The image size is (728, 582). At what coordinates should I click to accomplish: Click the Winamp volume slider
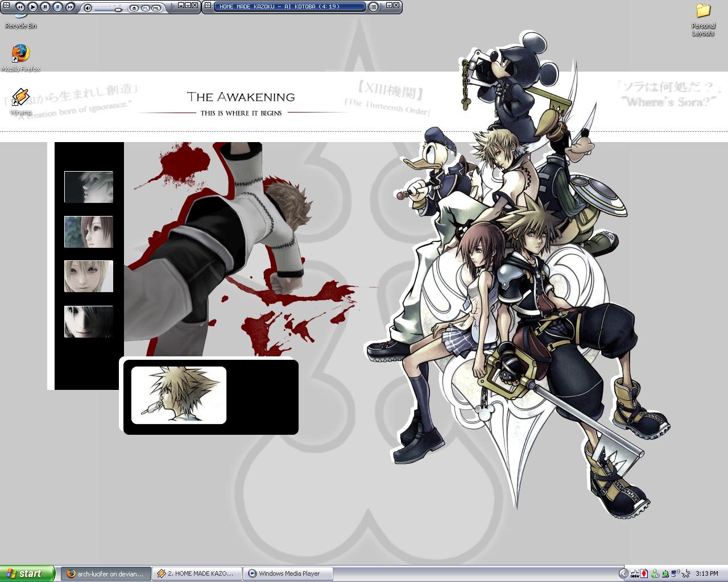[109, 9]
